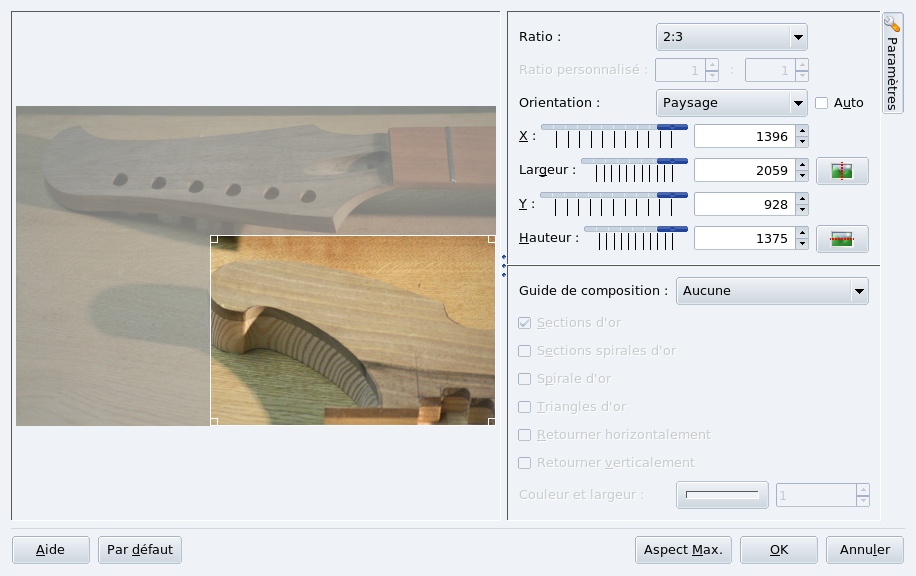Select the Paramètres side tab
This screenshot has height=576, width=916.
click(x=893, y=63)
